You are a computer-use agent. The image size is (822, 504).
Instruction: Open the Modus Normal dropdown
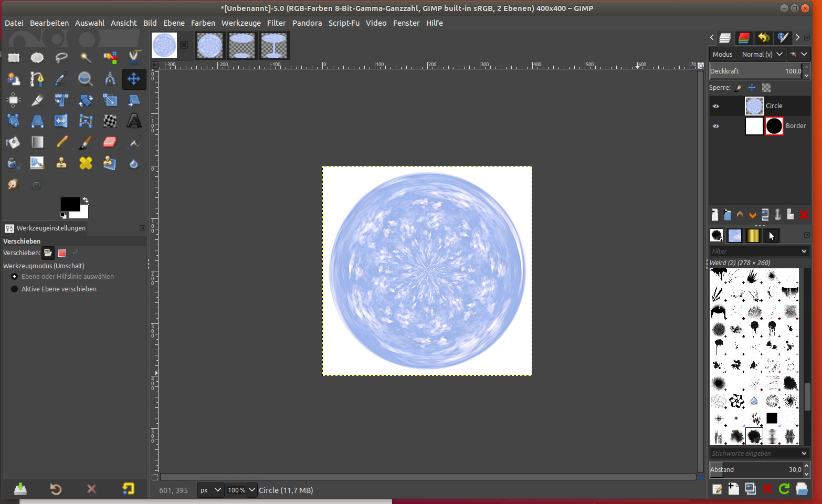[x=762, y=54]
